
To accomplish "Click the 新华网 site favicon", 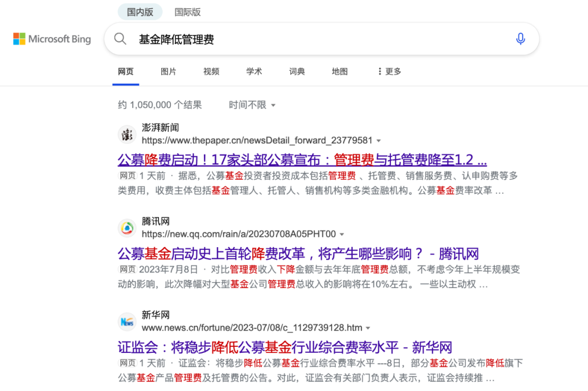I will pos(127,322).
